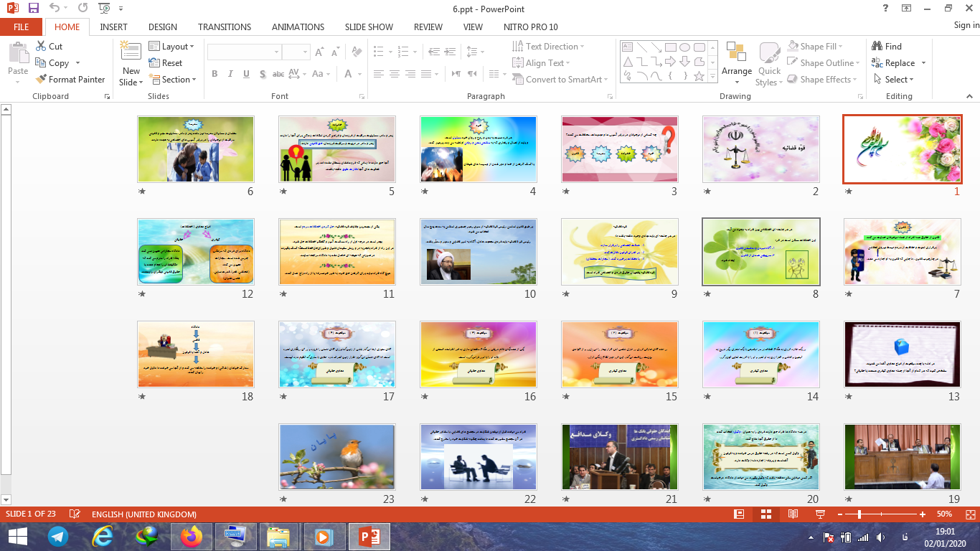980x551 pixels.
Task: Open Telegram from the taskbar
Action: pos(58,536)
